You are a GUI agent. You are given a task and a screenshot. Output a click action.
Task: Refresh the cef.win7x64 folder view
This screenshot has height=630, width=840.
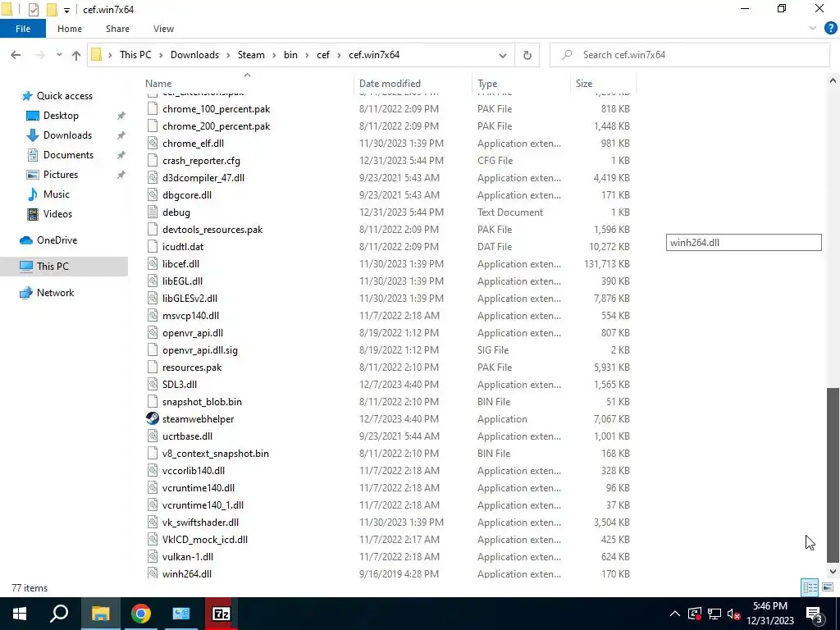(x=527, y=55)
